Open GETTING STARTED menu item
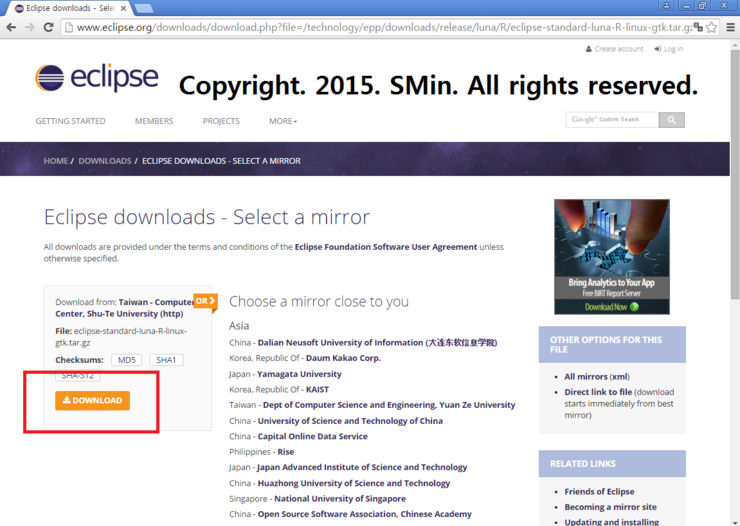Image resolution: width=740 pixels, height=526 pixels. click(x=70, y=121)
